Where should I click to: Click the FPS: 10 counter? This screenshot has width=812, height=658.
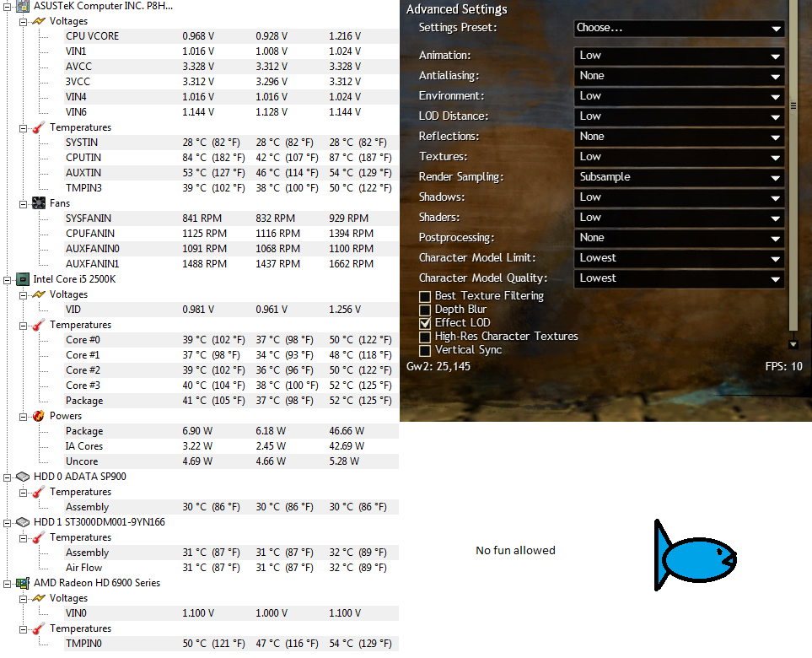coord(783,367)
